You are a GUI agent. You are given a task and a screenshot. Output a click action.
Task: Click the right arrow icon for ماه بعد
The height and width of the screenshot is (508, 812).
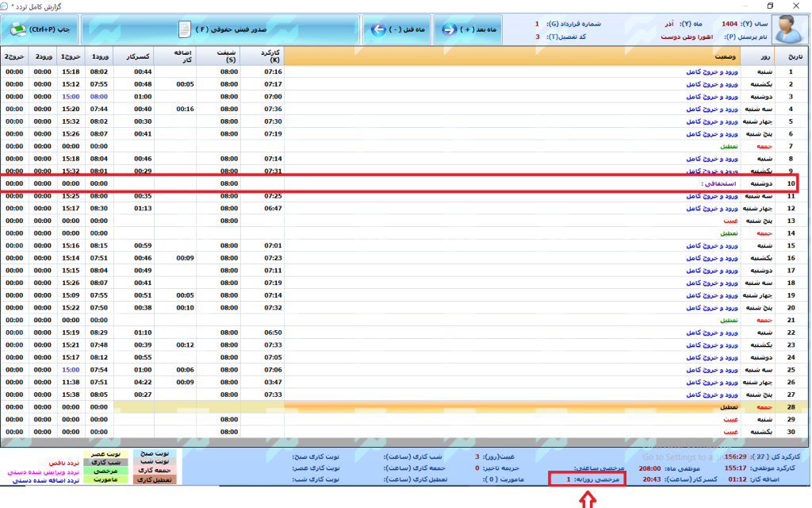450,29
